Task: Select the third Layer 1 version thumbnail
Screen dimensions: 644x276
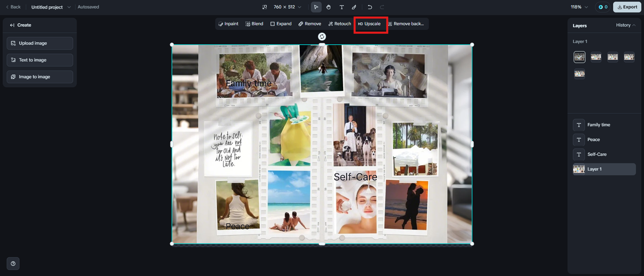Action: [613, 57]
